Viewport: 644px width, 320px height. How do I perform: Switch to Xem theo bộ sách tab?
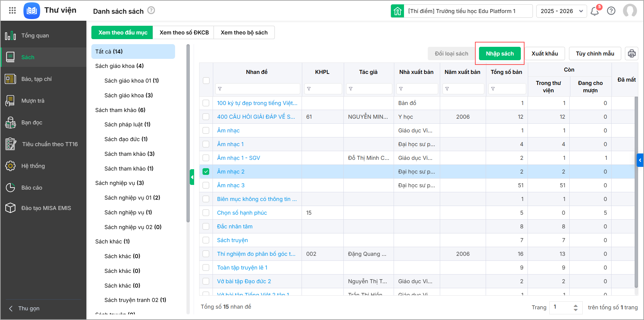click(x=244, y=32)
